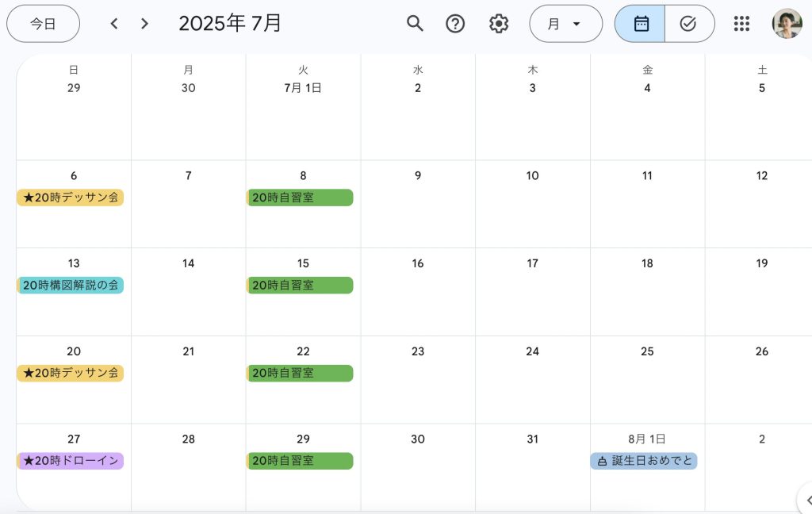Image resolution: width=812 pixels, height=514 pixels.
Task: Open the July 6 ★20時デッサン会 event
Action: (x=71, y=198)
